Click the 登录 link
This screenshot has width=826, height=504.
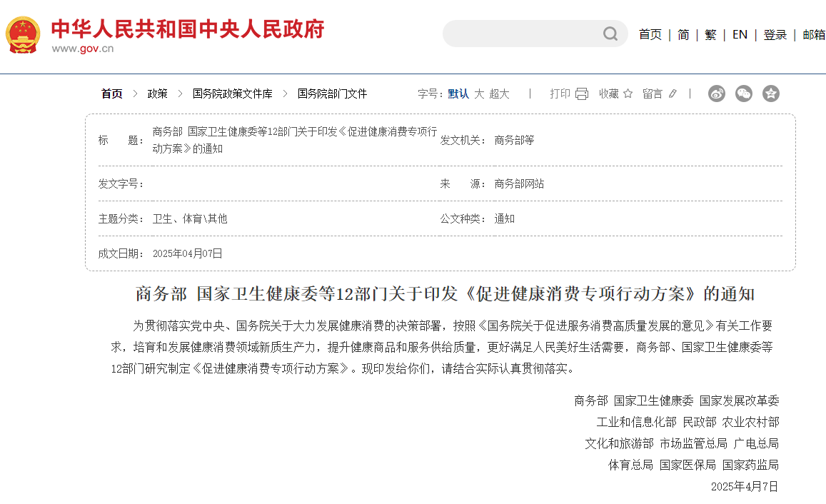click(775, 34)
